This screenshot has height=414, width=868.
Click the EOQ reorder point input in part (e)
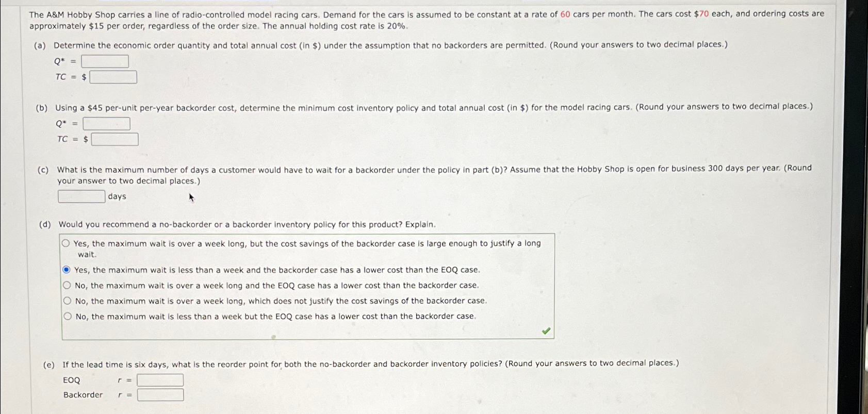pos(160,379)
